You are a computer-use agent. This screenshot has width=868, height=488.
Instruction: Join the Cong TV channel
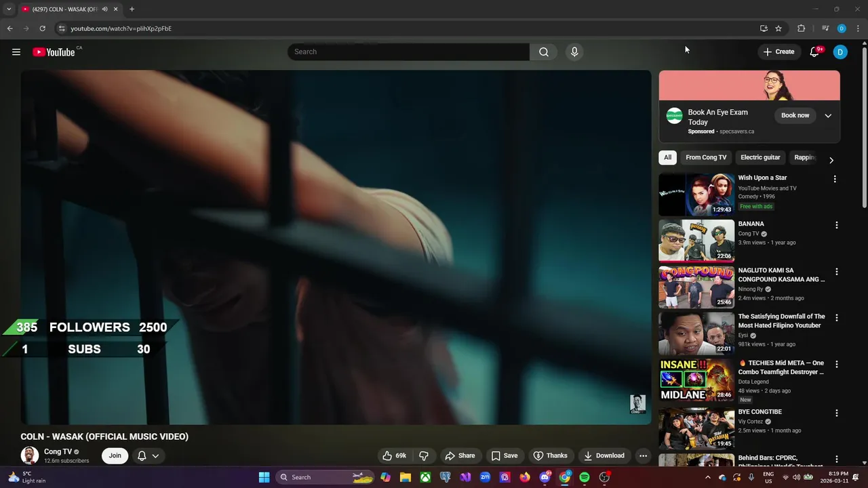(115, 455)
